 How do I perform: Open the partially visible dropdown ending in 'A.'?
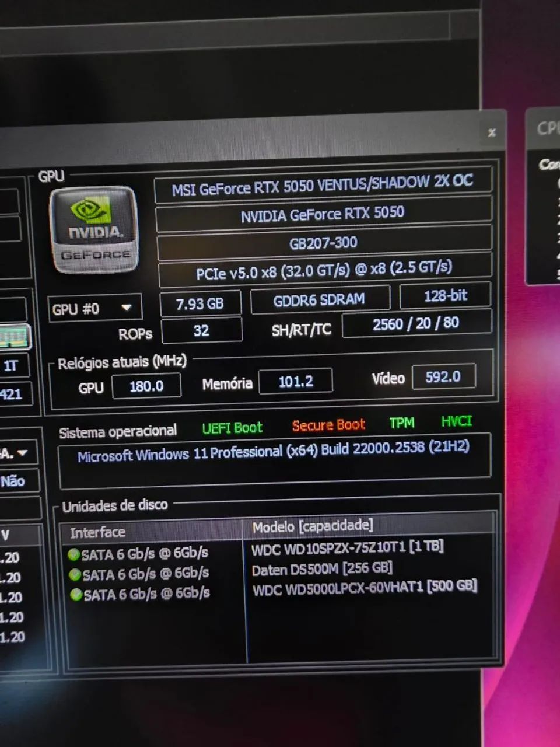[x=19, y=453]
